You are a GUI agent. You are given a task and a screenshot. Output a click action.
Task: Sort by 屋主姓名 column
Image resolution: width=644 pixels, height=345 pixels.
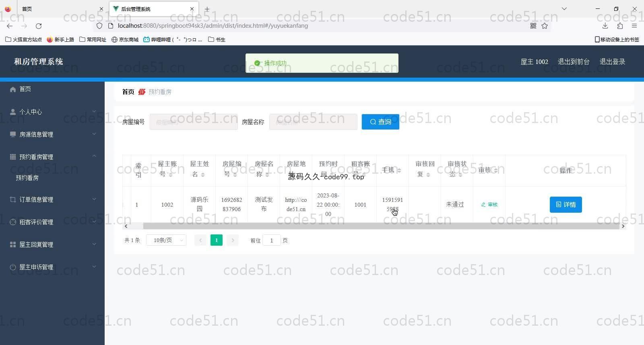(203, 175)
